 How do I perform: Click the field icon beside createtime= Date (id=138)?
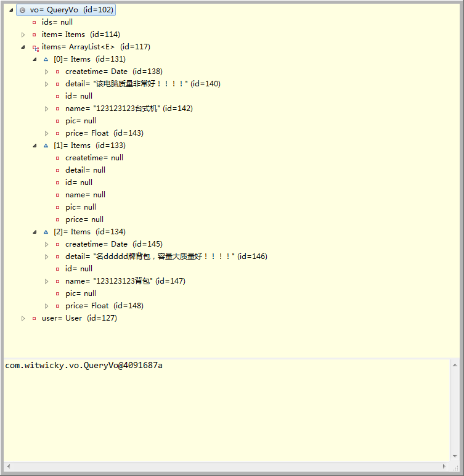pos(58,72)
